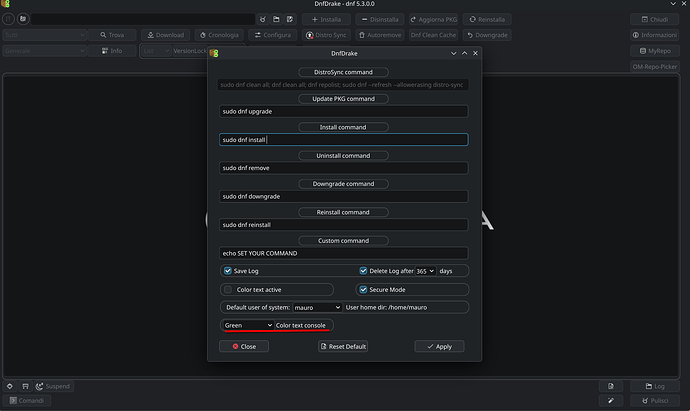Open the 365 days dropdown

425,271
